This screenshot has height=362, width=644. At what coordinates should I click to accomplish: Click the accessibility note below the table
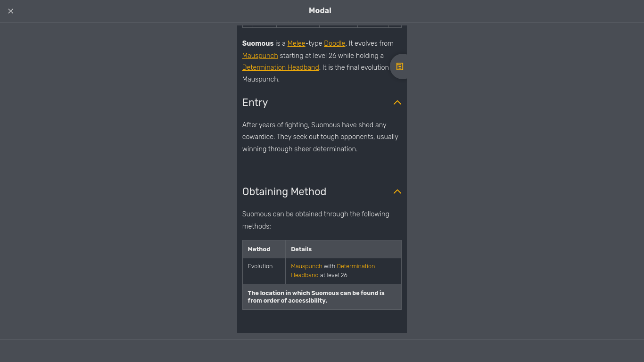click(316, 296)
